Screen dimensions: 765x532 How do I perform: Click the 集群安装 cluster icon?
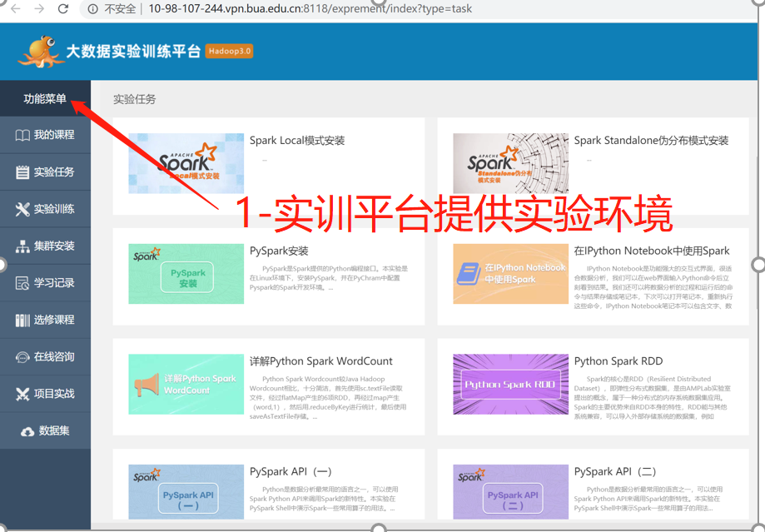(x=22, y=246)
